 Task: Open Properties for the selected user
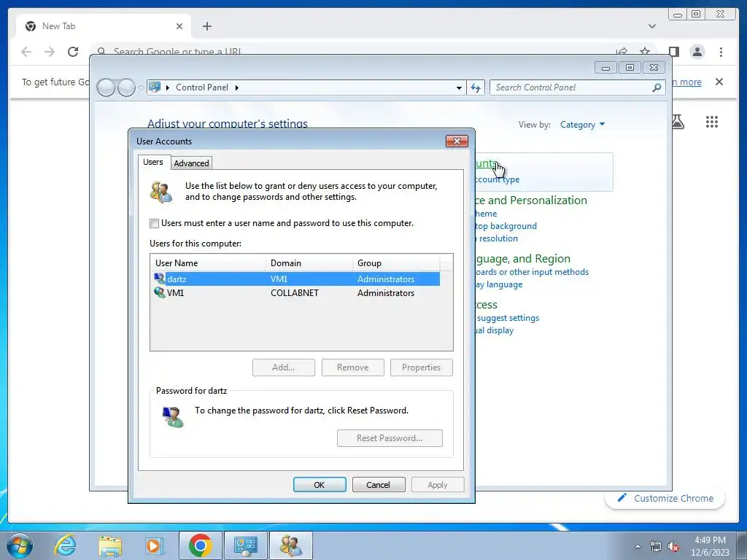click(x=421, y=367)
